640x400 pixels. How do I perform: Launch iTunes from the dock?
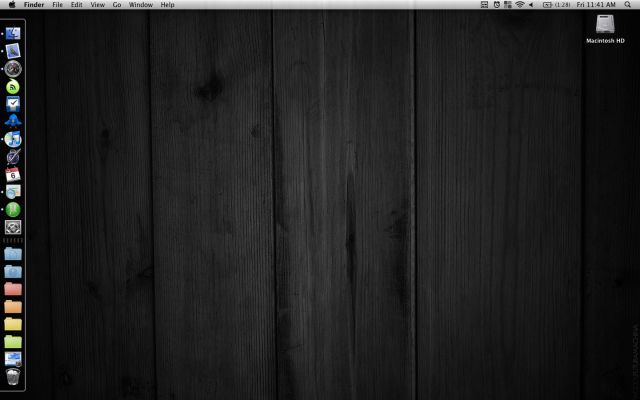[x=13, y=139]
